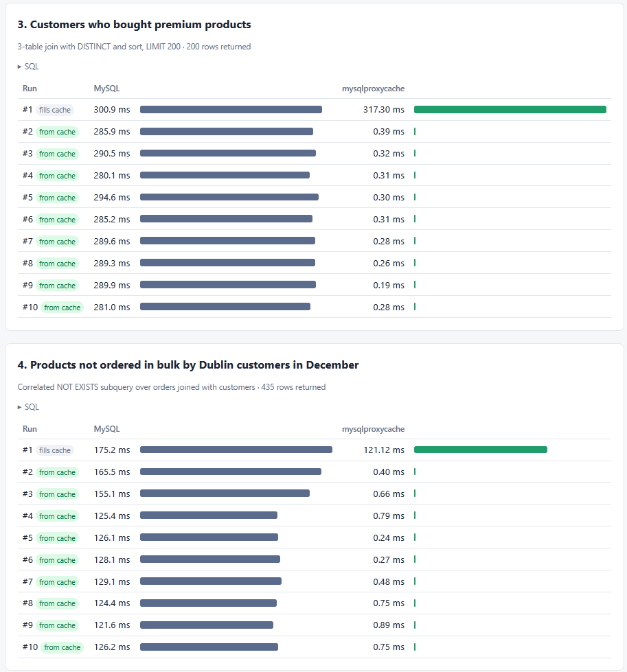Click the '0.48 ms' cached timing

(389, 582)
